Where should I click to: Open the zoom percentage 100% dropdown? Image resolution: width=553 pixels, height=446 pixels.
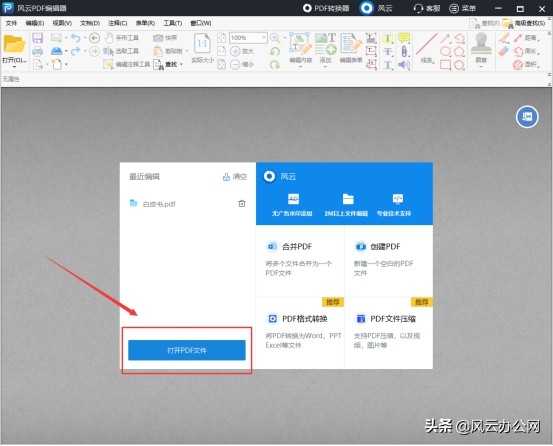point(263,38)
